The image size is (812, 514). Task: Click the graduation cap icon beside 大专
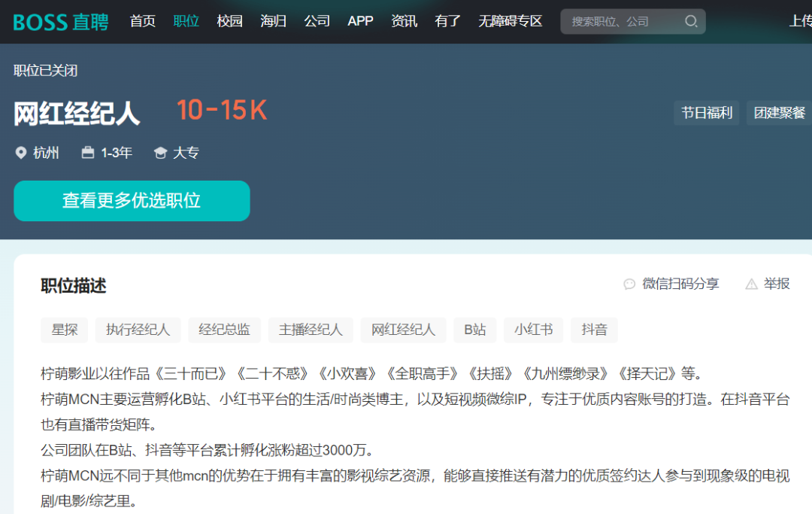click(x=160, y=153)
